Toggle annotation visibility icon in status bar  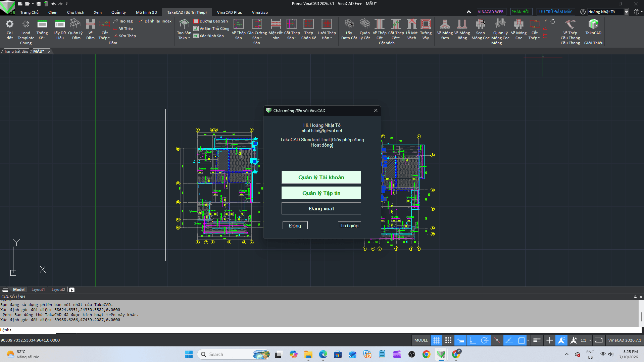click(x=561, y=340)
